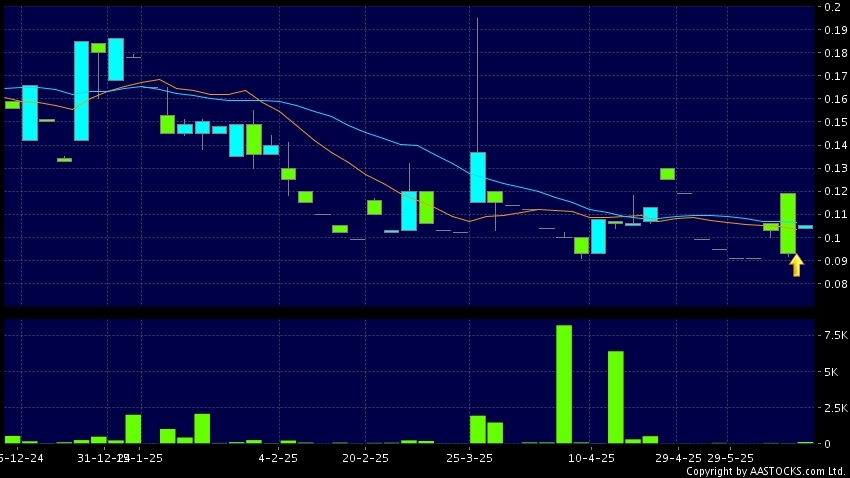Click the 29-5-25 date label
Screen dimensions: 850x478
click(x=730, y=458)
